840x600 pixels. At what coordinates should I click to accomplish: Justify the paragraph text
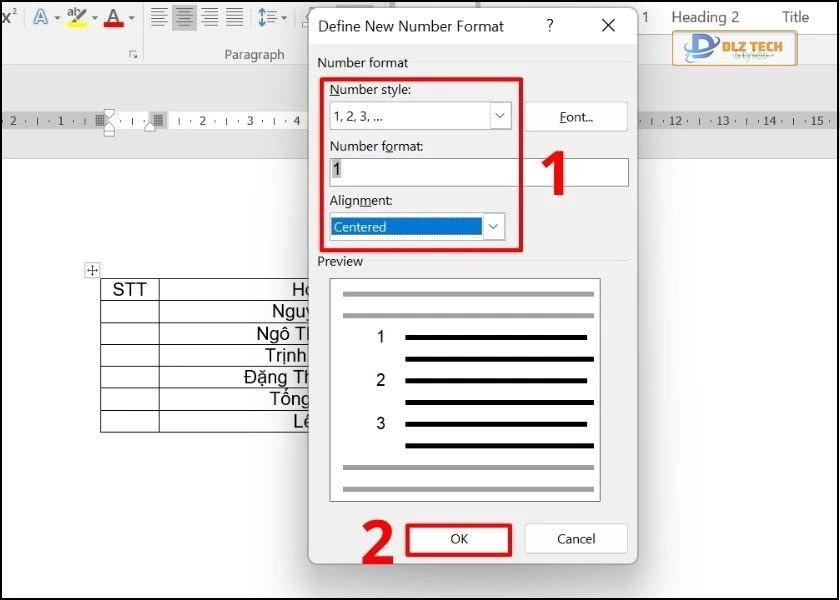(x=234, y=17)
